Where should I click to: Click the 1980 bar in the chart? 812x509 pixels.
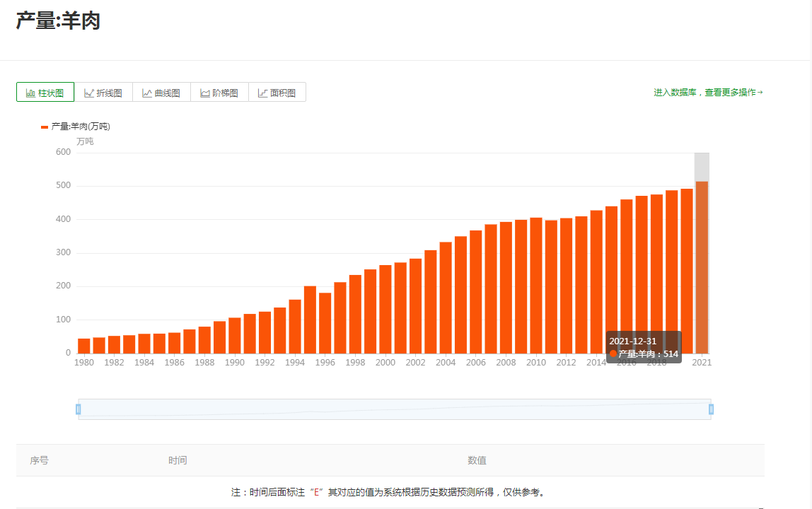[x=84, y=346]
